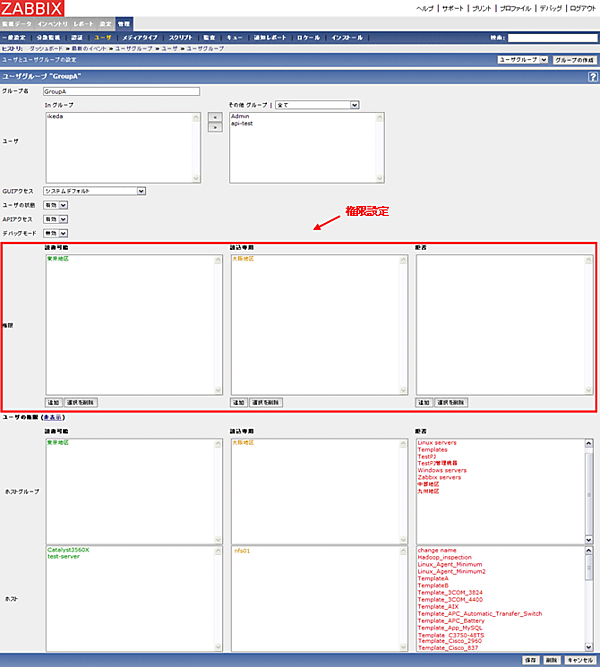Screen dimensions: 600x667
Task: Select user ikeda in In グループ list
Action: pyautogui.click(x=55, y=116)
